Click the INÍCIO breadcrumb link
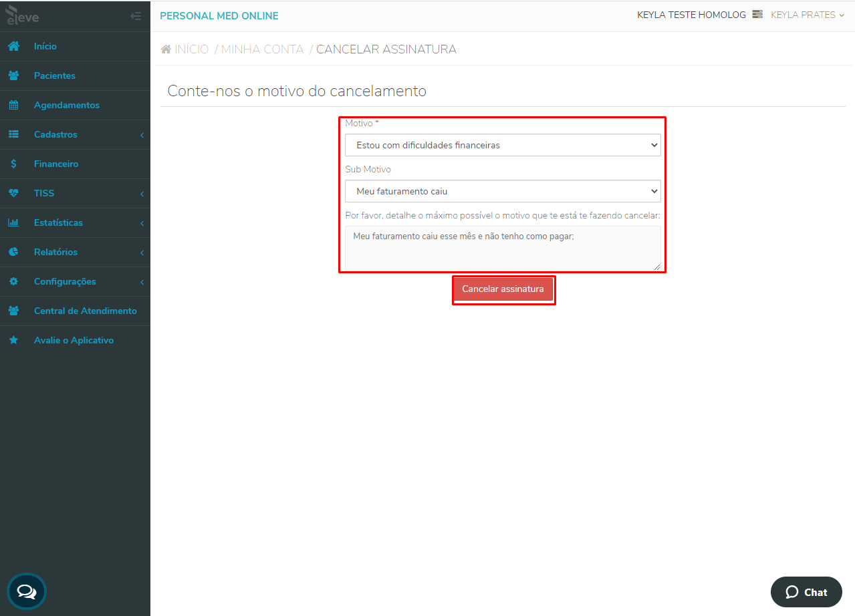 coord(192,49)
